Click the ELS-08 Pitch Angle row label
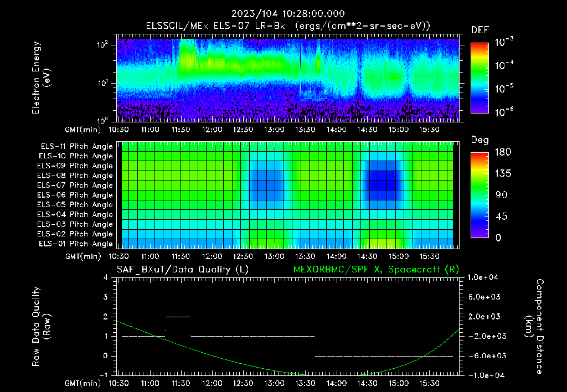 (75, 176)
